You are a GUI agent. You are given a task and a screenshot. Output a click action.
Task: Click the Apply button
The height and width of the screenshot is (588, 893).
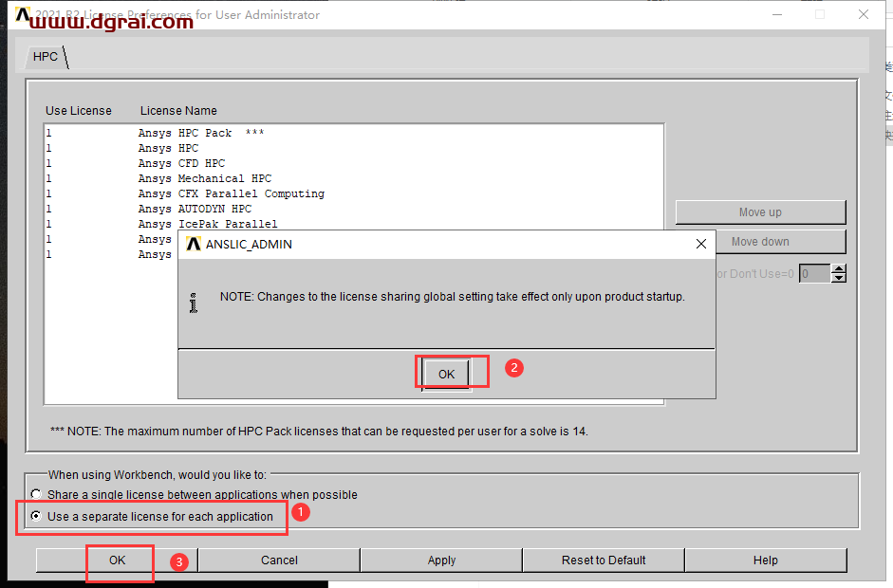441,560
